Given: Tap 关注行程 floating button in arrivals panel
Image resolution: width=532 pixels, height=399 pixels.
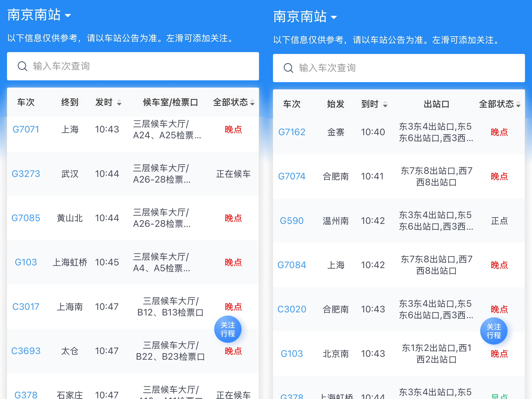Looking at the screenshot, I should click(494, 331).
